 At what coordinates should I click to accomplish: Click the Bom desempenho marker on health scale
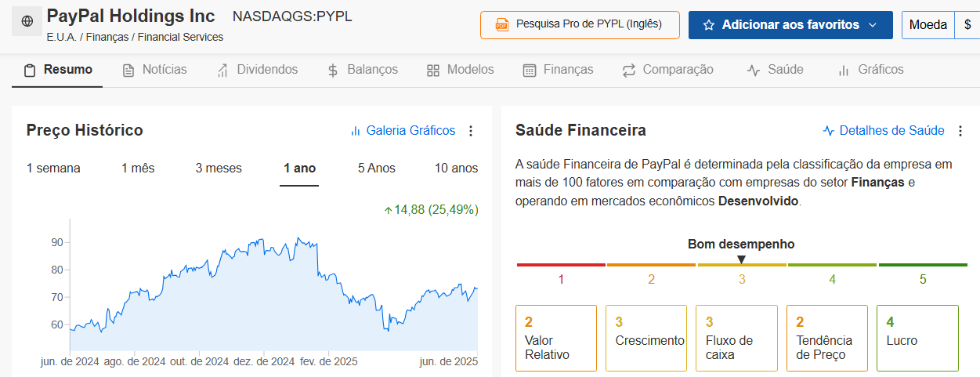[741, 259]
